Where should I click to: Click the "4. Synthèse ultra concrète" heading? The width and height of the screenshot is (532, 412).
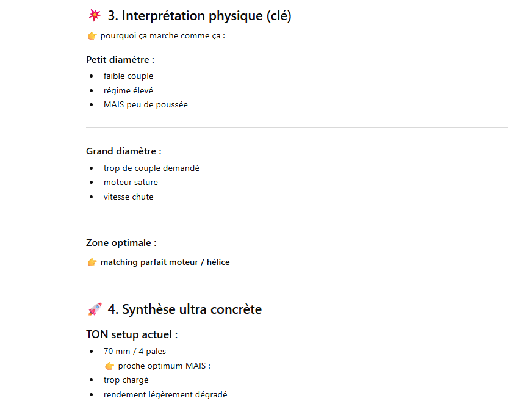pos(184,309)
